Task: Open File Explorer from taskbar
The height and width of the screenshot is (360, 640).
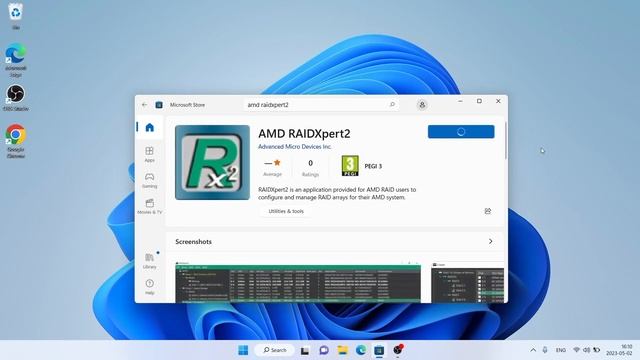Action: (342, 350)
